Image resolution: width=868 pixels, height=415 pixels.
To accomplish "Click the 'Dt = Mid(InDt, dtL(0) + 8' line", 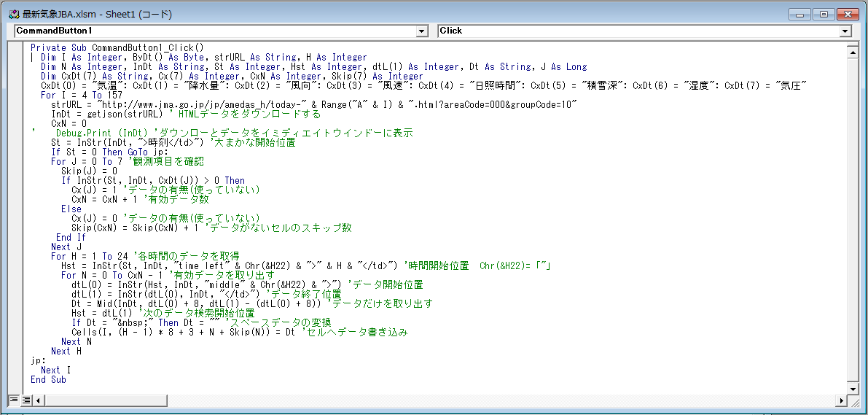I will click(252, 303).
